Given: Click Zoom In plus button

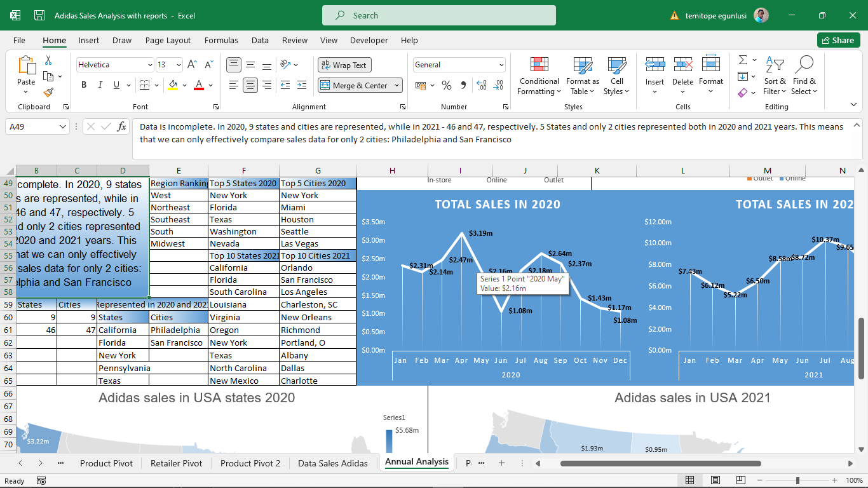Looking at the screenshot, I should click(x=834, y=480).
